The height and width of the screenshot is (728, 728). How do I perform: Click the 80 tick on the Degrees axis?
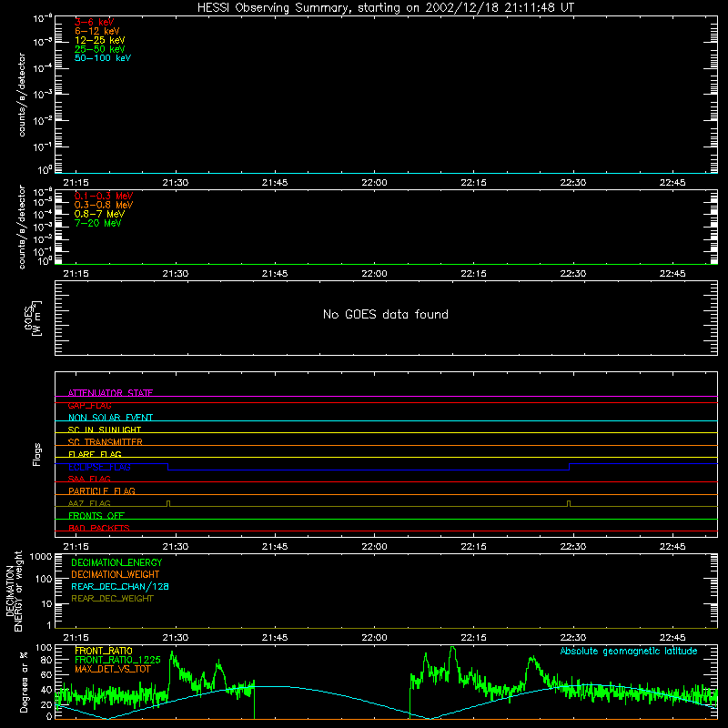(x=46, y=660)
